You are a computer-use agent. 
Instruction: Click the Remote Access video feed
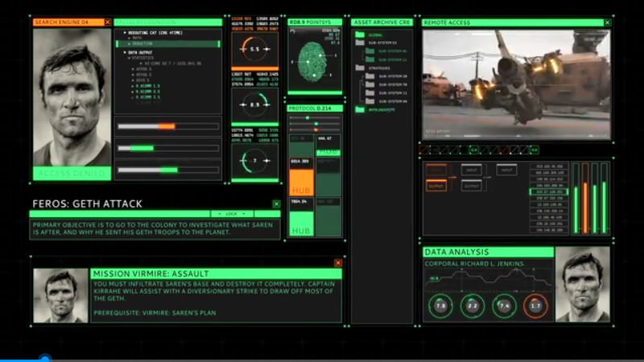point(516,84)
